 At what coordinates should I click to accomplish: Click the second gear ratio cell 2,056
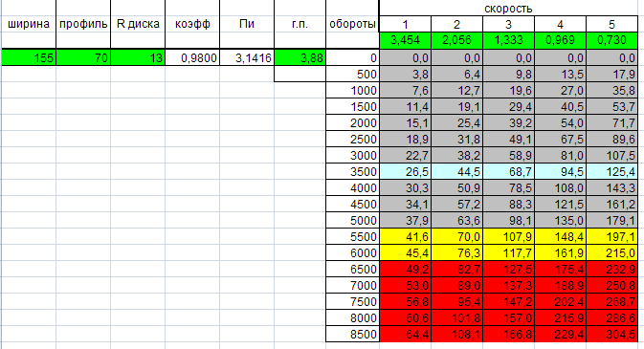point(457,40)
